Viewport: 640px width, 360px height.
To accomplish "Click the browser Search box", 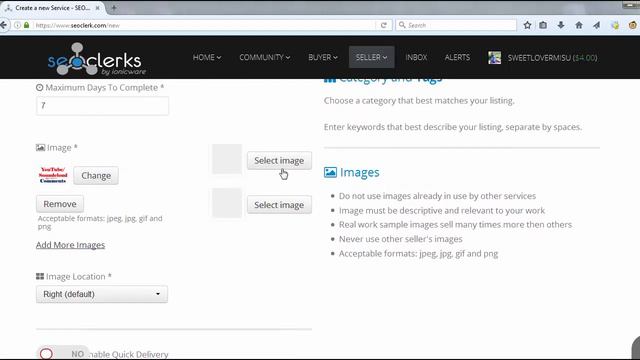I will tap(456, 25).
